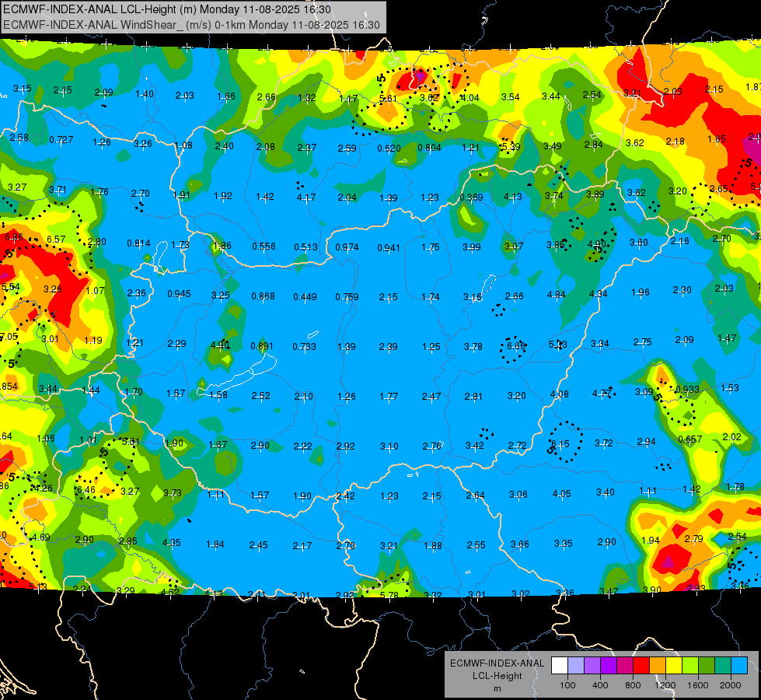Click the wind shear value 0.733

[x=304, y=347]
